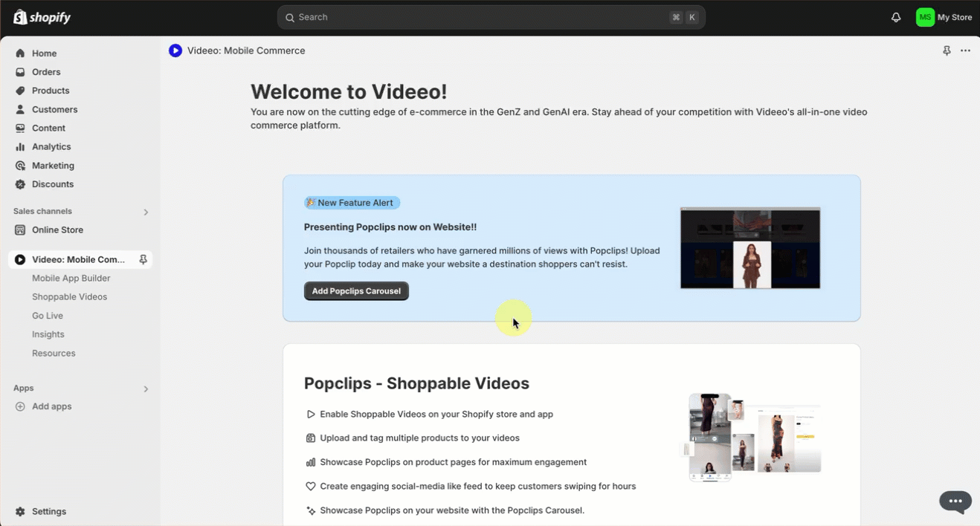Screen dimensions: 980x526
Task: Open Discounts label in the sidebar
Action: 53,184
